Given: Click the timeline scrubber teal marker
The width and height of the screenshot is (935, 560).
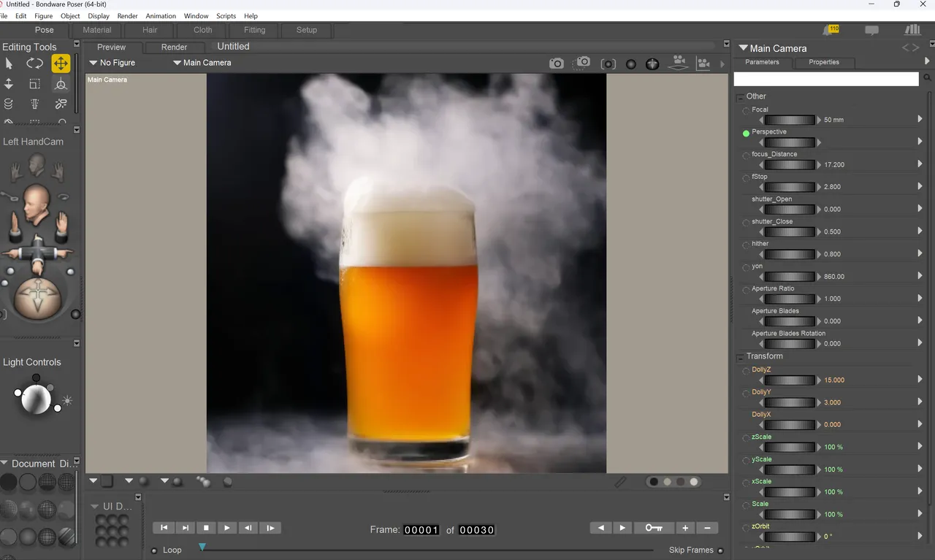Looking at the screenshot, I should (x=202, y=546).
